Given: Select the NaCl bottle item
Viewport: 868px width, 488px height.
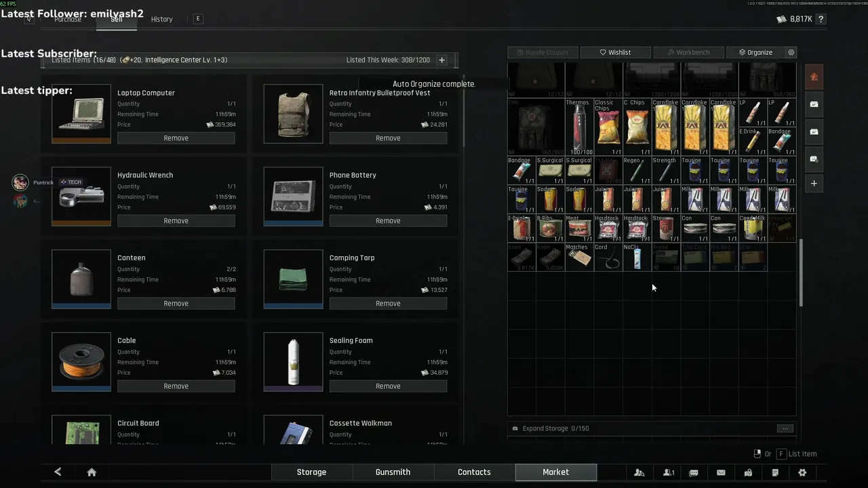Looking at the screenshot, I should click(636, 257).
